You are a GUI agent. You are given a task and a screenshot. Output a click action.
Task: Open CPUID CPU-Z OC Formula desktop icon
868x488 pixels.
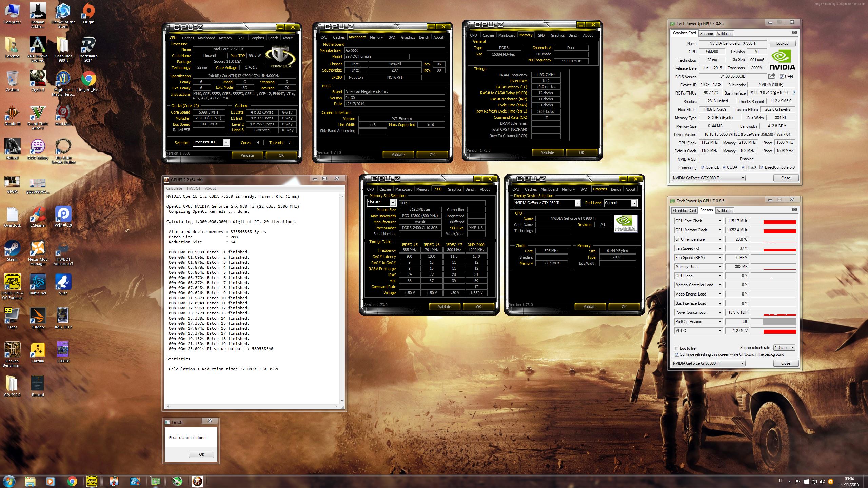point(12,286)
